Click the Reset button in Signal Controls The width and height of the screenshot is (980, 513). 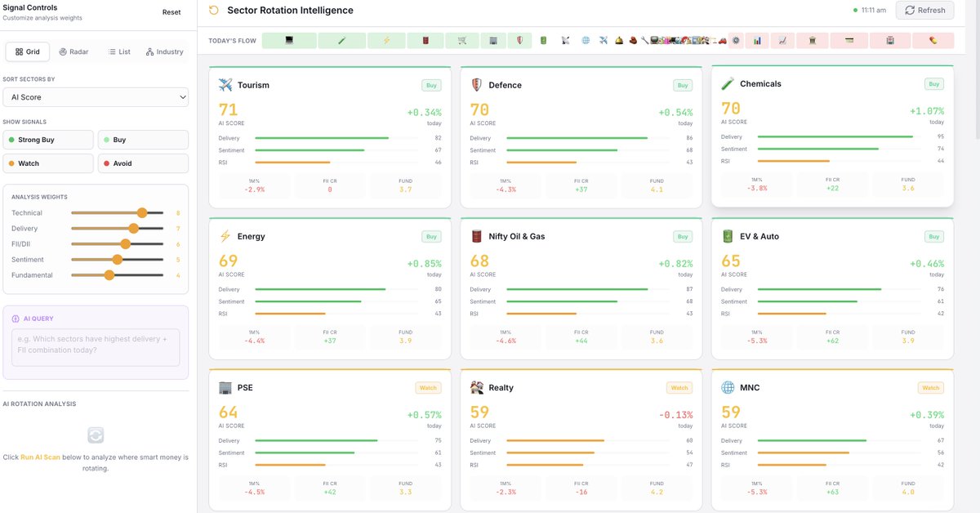171,12
